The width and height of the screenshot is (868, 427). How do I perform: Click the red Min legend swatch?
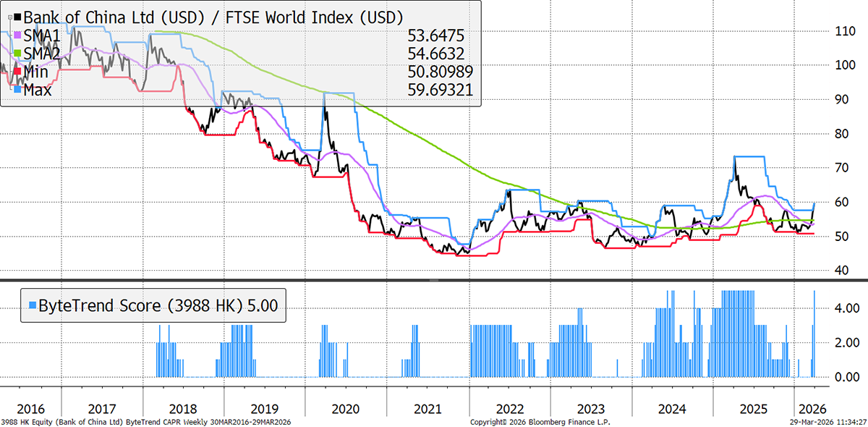[17, 72]
